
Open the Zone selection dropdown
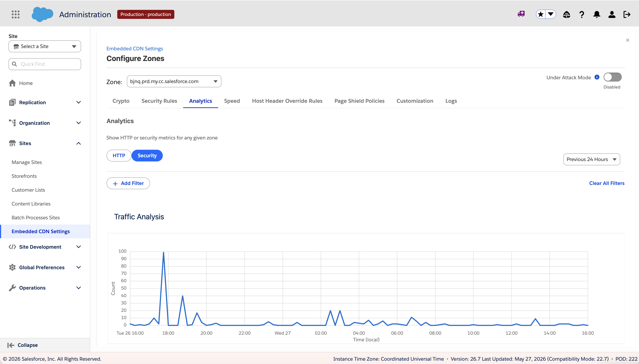(x=174, y=81)
